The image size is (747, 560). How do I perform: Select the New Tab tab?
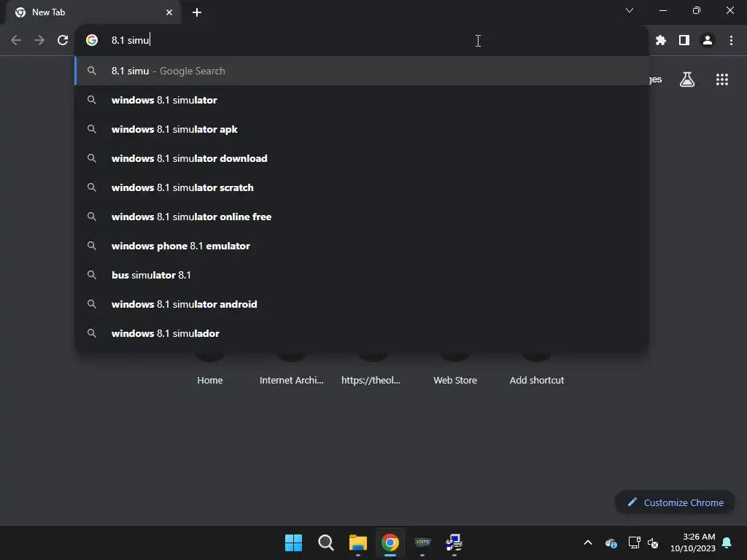point(93,12)
